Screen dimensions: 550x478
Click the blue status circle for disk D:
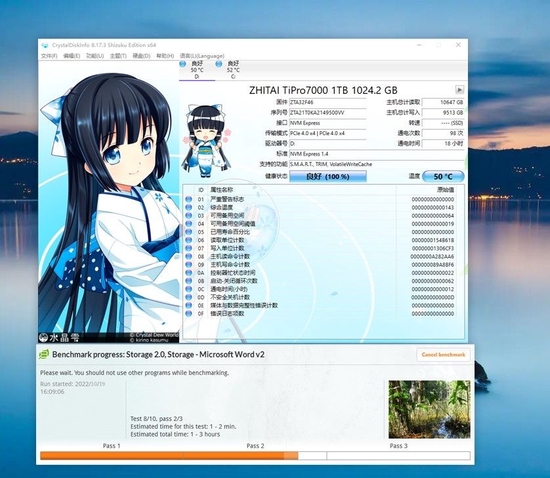pos(182,64)
